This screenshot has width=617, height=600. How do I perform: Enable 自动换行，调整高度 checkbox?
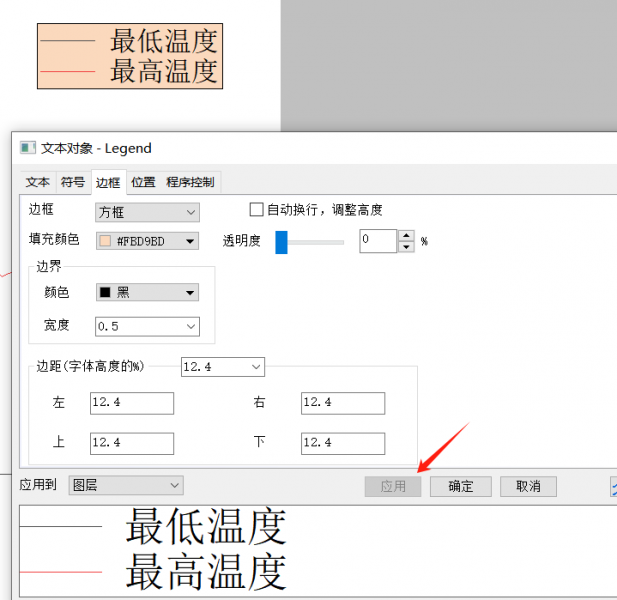[x=257, y=209]
